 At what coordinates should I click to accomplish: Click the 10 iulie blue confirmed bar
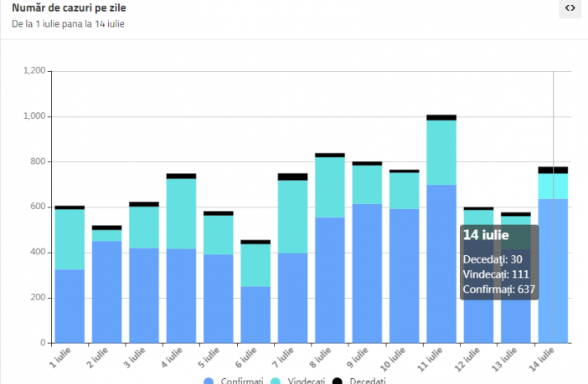coord(404,275)
